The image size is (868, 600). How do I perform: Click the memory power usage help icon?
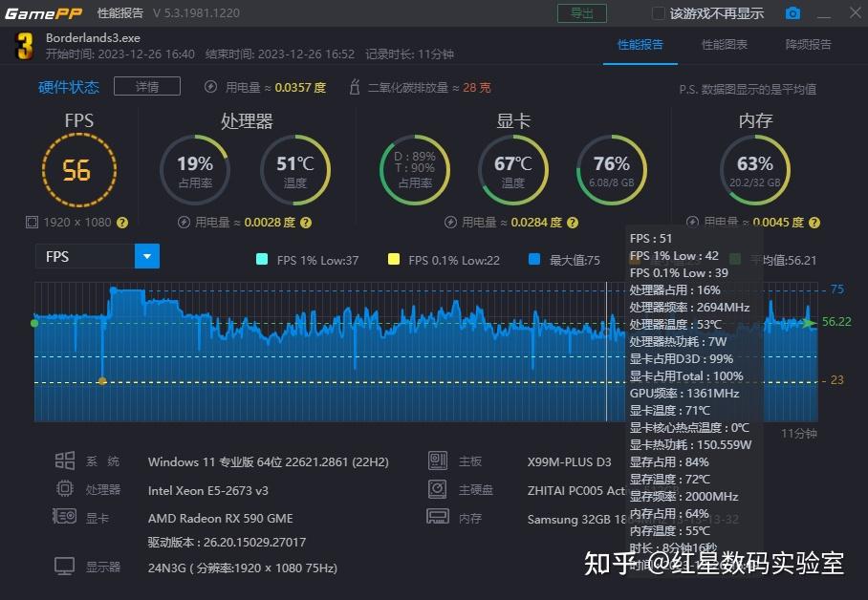pos(814,223)
